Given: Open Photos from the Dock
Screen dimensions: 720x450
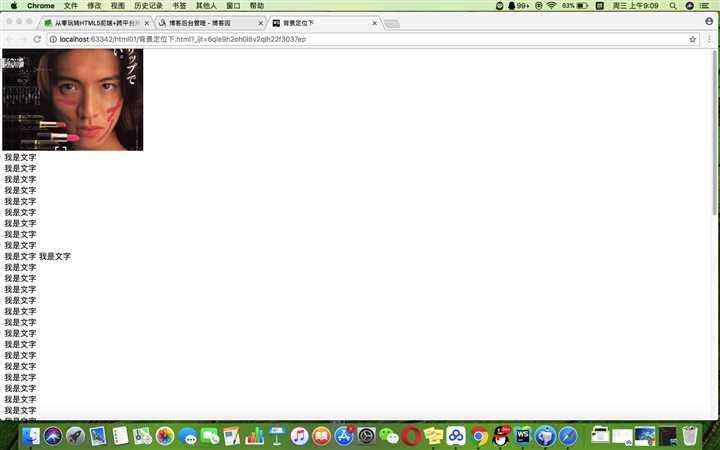Looking at the screenshot, I should coord(165,436).
